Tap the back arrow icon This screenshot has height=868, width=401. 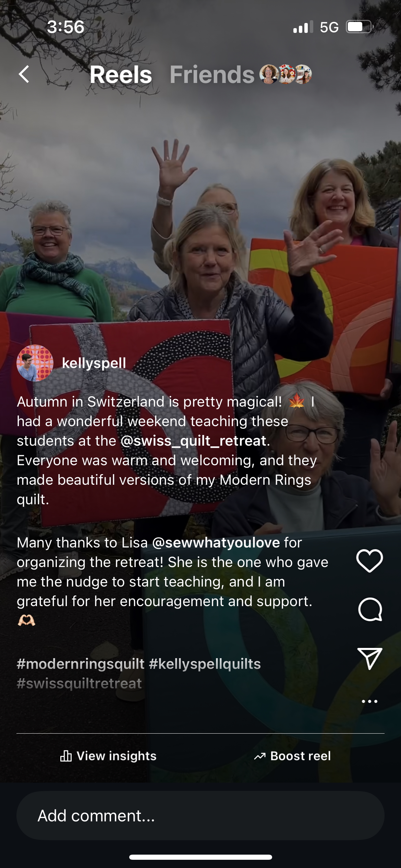pyautogui.click(x=24, y=74)
